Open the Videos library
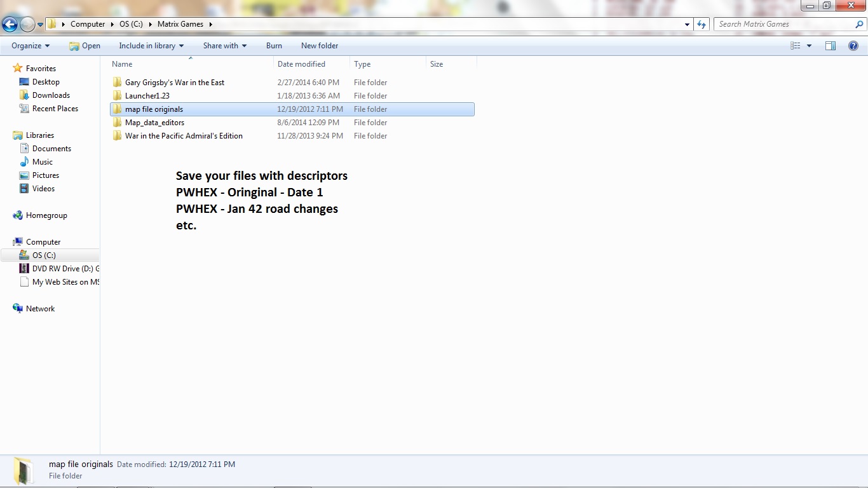Viewport: 868px width, 488px height. pos(43,189)
